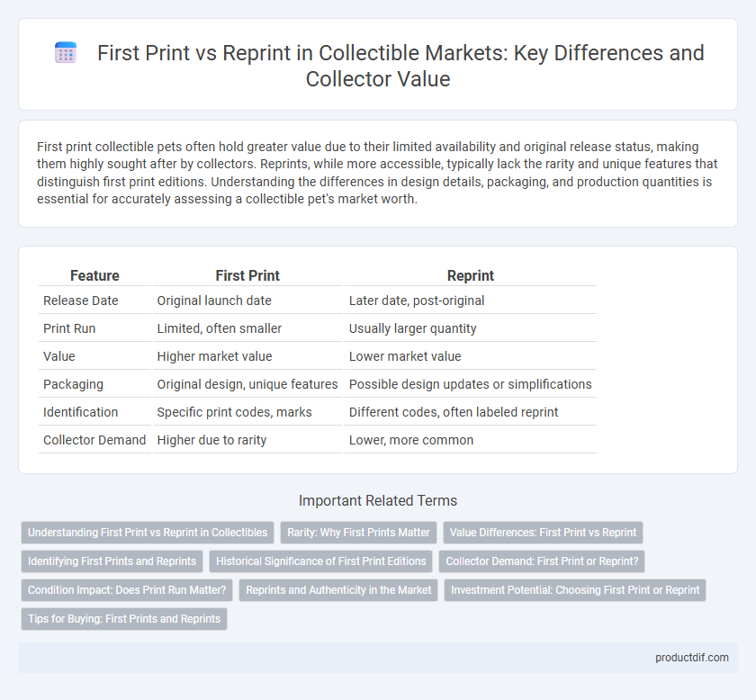Select the 'Higher due to rarity' cell

pos(247,440)
